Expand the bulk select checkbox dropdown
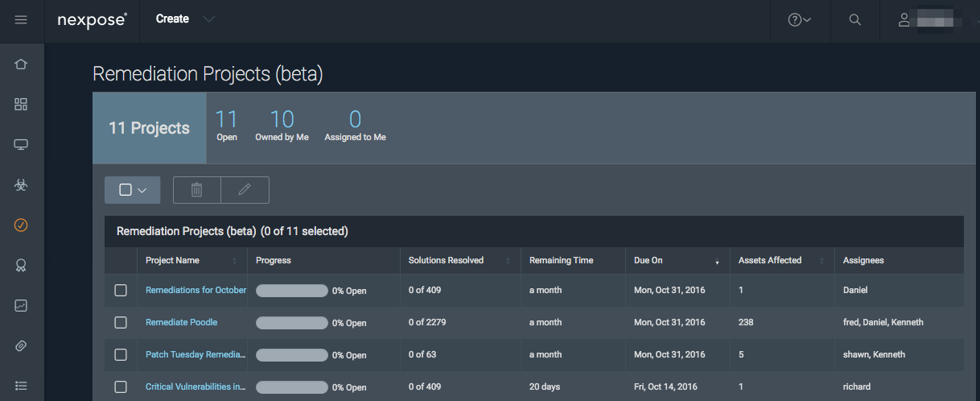 [133, 190]
